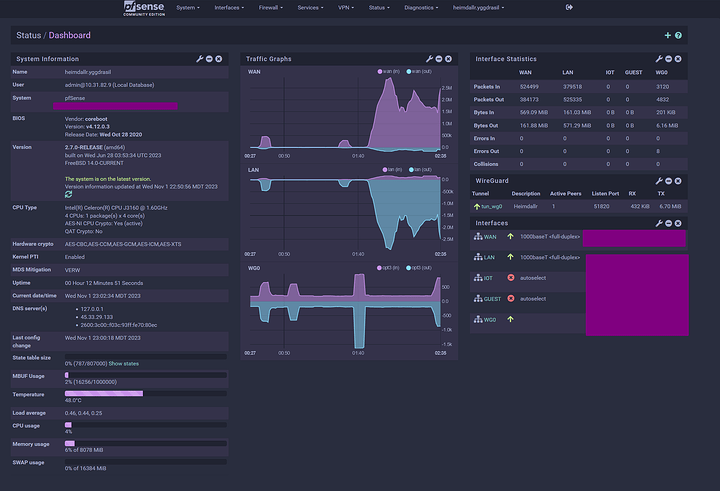
Task: Click the WG0 traffic graph
Action: pyautogui.click(x=345, y=311)
